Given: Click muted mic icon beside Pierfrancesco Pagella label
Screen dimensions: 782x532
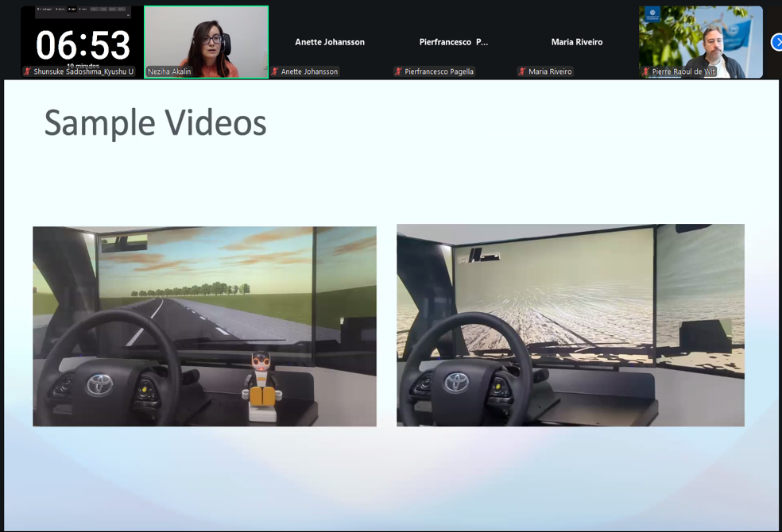Looking at the screenshot, I should (398, 71).
